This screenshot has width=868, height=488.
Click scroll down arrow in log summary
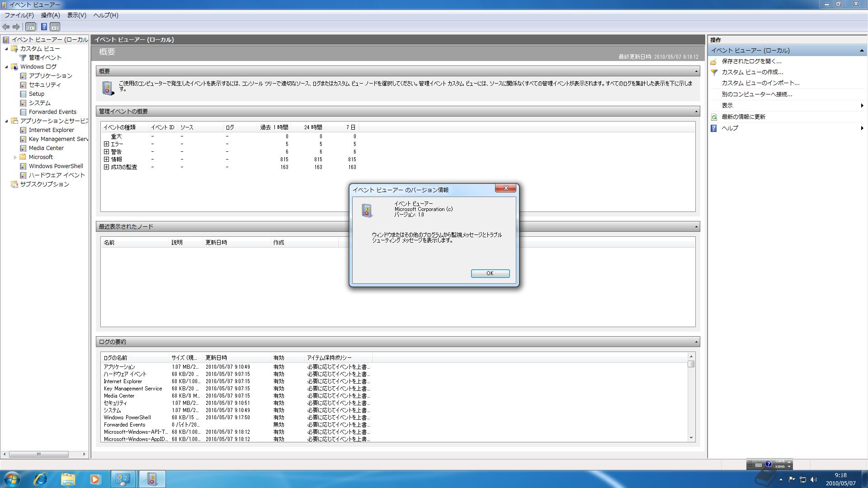click(691, 438)
